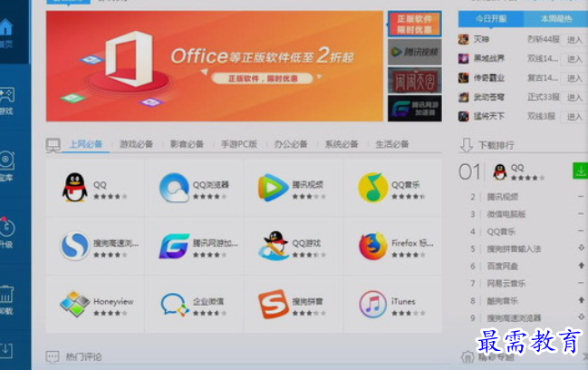The height and width of the screenshot is (370, 588).
Task: Select the 腾讯视频 banner thumbnail
Action: click(414, 52)
